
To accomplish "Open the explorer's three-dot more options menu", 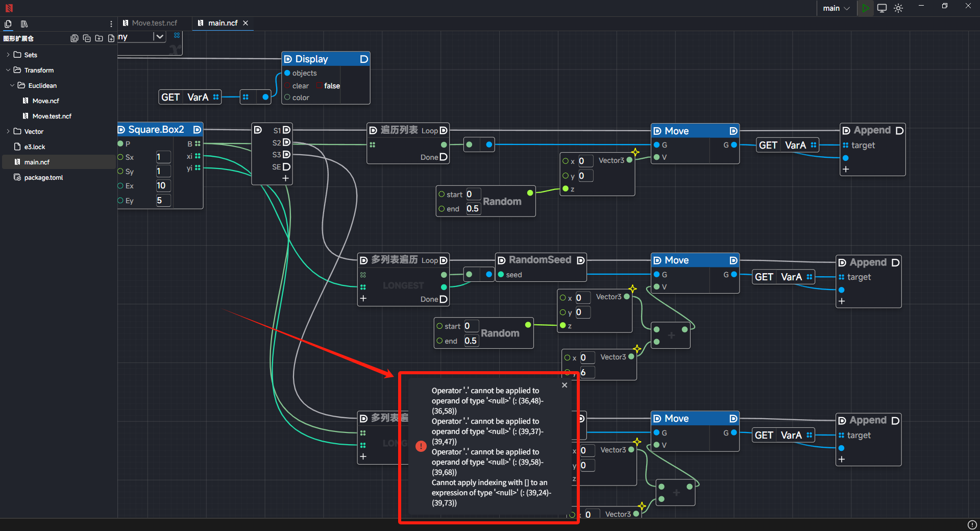I will click(111, 24).
